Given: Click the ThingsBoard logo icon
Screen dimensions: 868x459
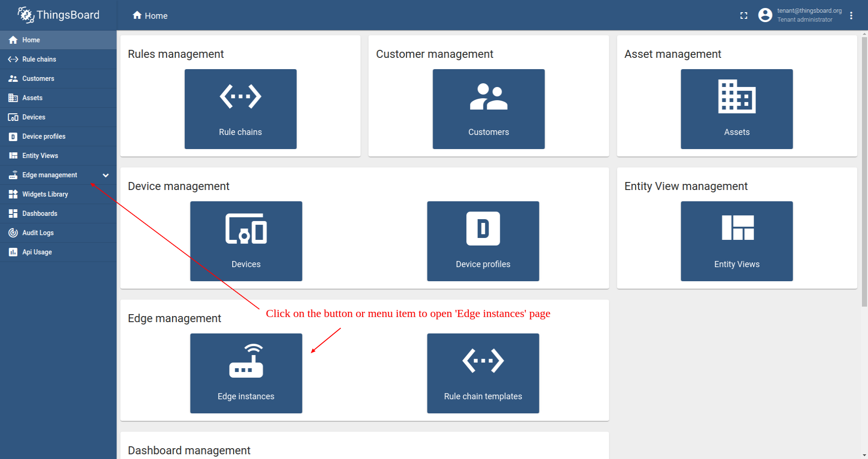Looking at the screenshot, I should pos(26,15).
